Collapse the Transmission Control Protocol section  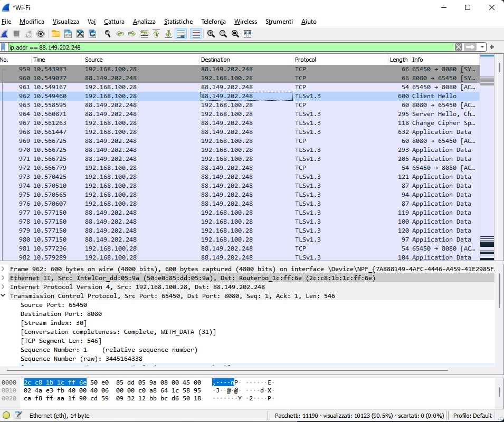(4, 296)
